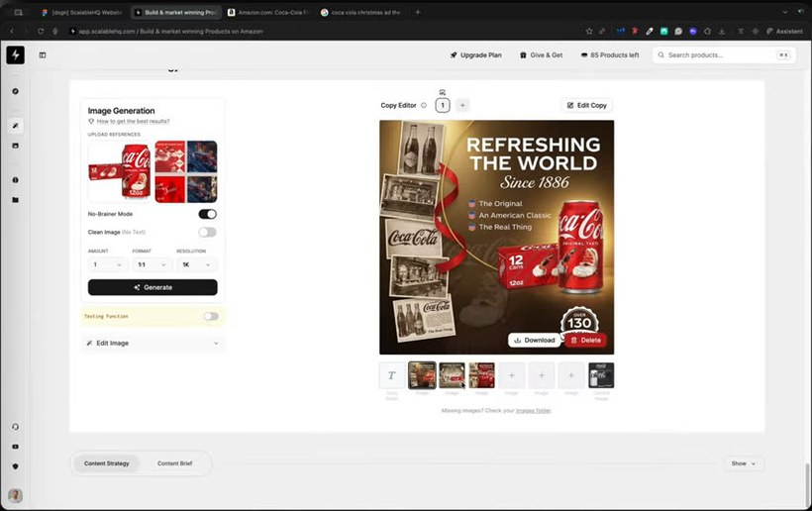Open the user avatar at the sidebar bottom
The width and height of the screenshot is (812, 511).
click(x=16, y=495)
